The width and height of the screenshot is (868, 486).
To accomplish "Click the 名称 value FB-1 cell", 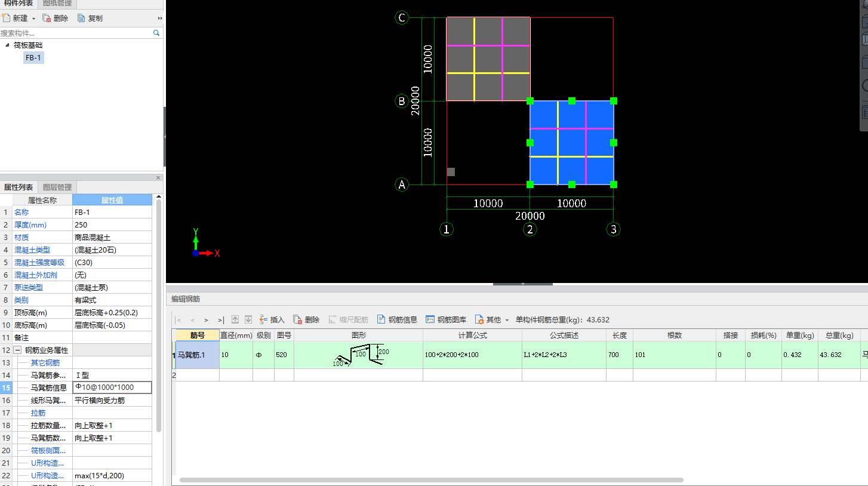I will click(112, 213).
